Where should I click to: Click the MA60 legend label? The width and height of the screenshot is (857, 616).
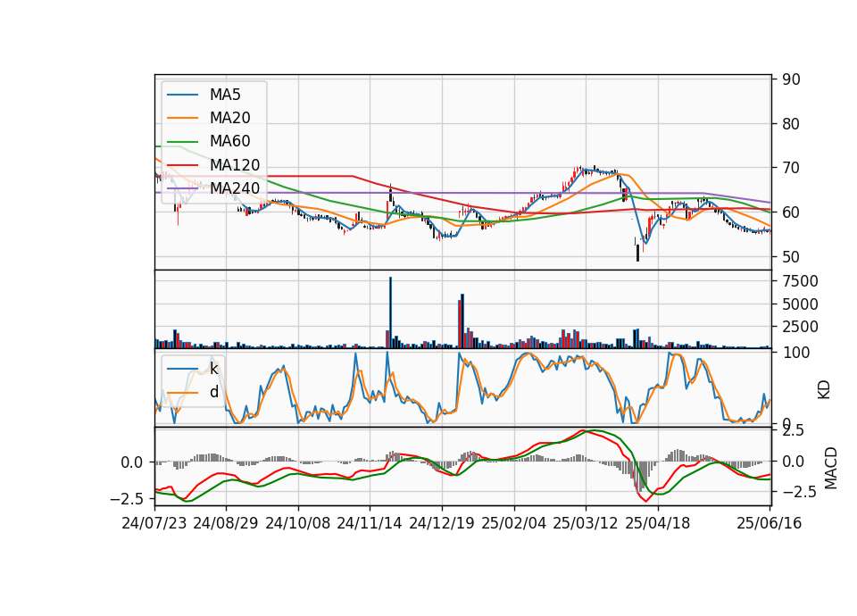click(230, 141)
